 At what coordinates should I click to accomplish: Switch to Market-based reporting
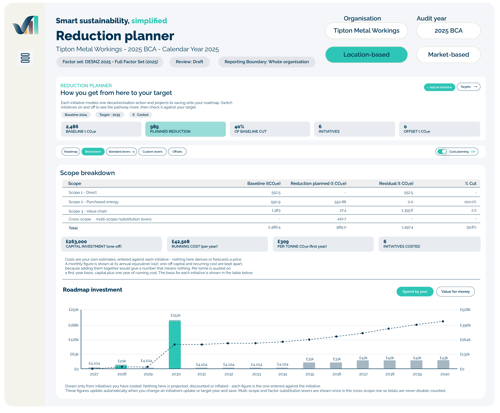click(x=448, y=55)
